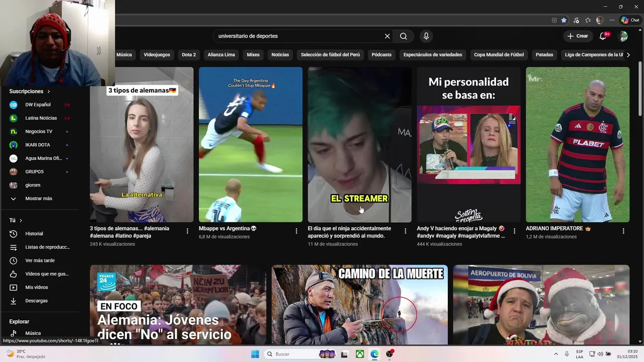Open the Edge media control icon
644x362 pixels.
pyautogui.click(x=576, y=20)
